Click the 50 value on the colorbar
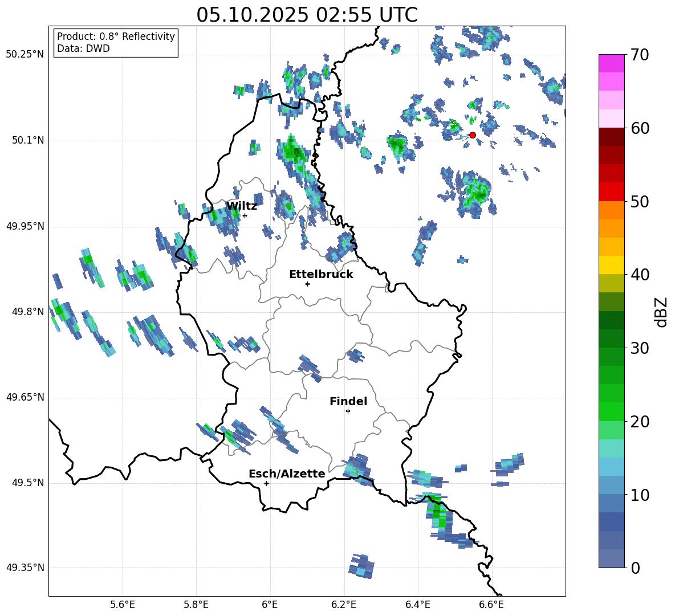The image size is (675, 616). (640, 201)
